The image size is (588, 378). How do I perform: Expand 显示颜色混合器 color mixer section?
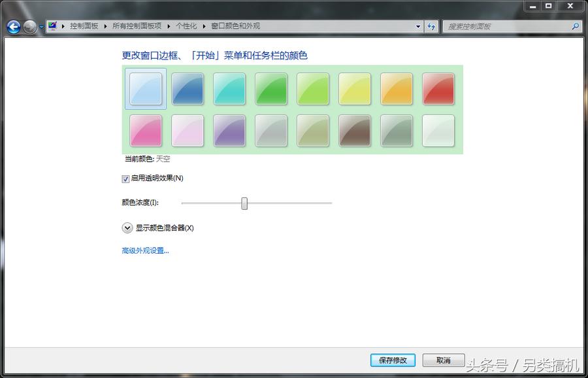point(127,228)
